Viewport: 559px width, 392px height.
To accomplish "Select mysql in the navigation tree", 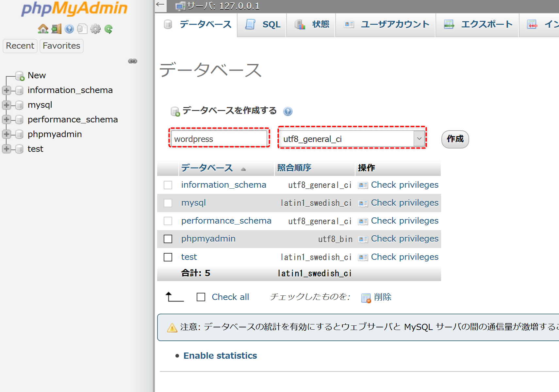I will click(40, 105).
